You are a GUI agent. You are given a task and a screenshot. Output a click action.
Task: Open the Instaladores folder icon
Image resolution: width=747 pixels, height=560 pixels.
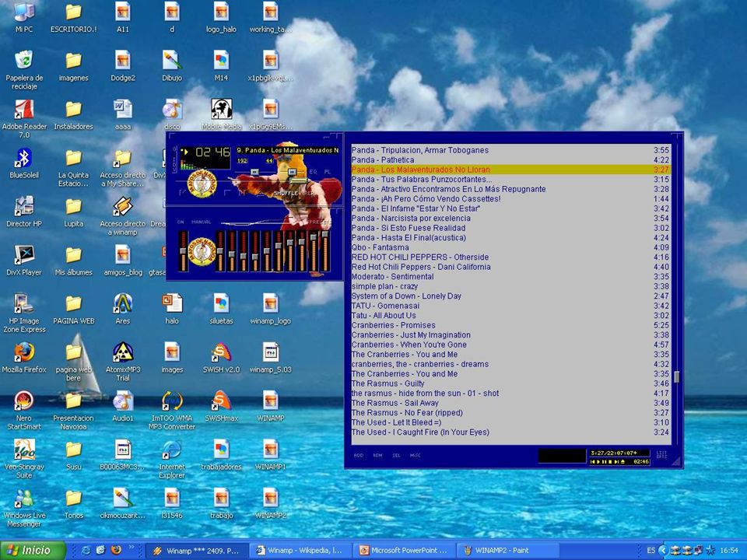pos(73,114)
